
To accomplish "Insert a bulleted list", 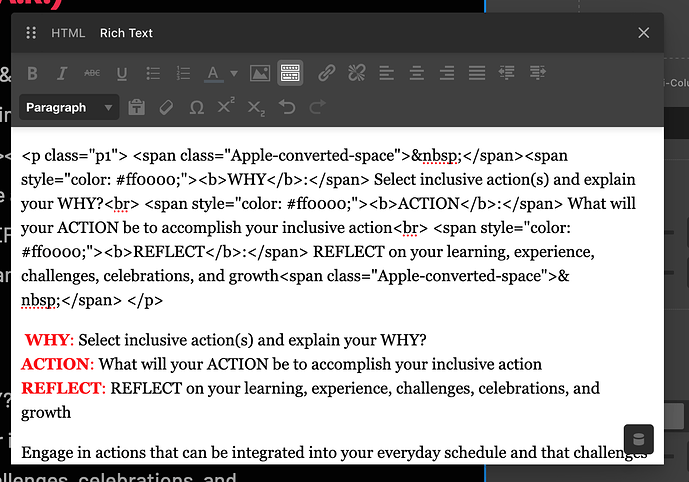I will tap(153, 73).
